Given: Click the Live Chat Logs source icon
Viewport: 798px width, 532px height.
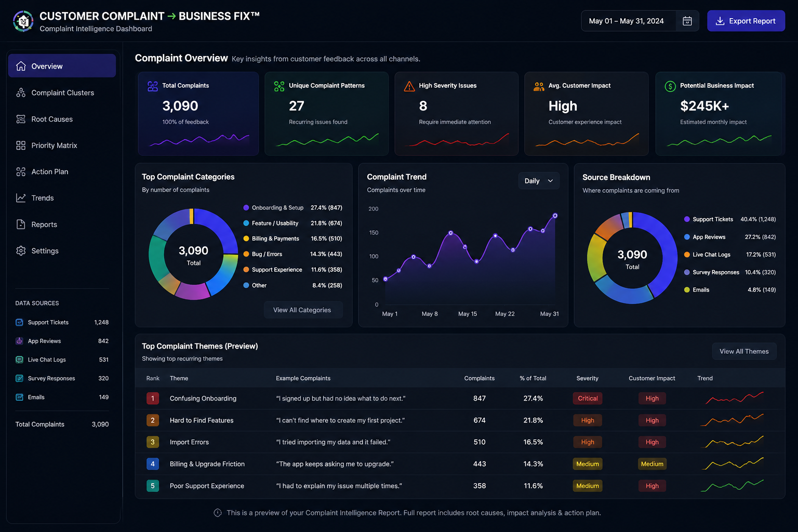Looking at the screenshot, I should pos(19,360).
